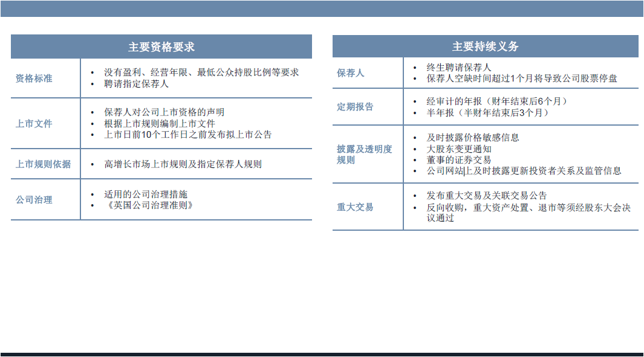Click the bullet 保荐人对公司上市资格的声明

[164, 112]
